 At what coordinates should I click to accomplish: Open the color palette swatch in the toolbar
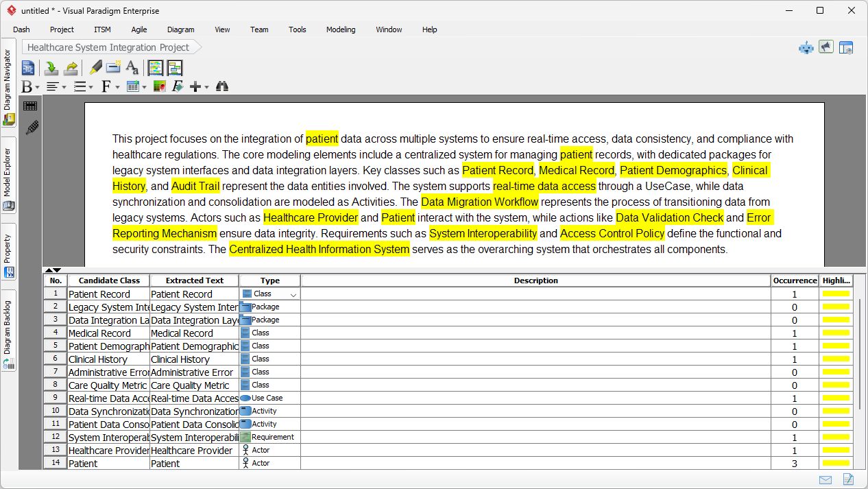click(x=158, y=86)
